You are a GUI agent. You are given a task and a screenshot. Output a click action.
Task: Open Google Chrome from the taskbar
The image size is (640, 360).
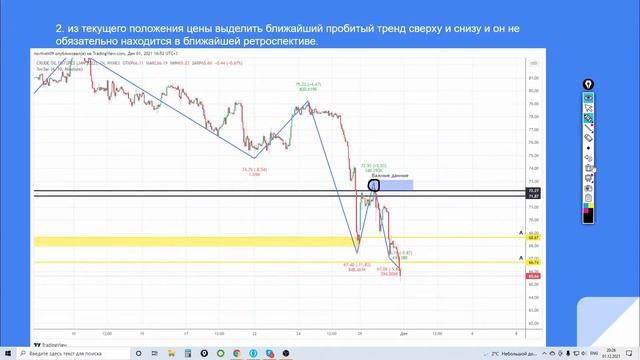pyautogui.click(x=237, y=353)
